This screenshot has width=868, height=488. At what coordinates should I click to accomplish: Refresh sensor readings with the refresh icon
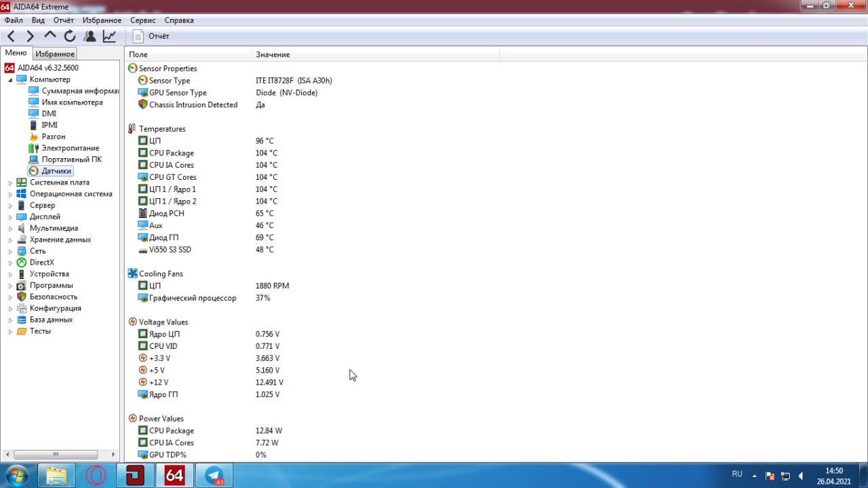69,36
